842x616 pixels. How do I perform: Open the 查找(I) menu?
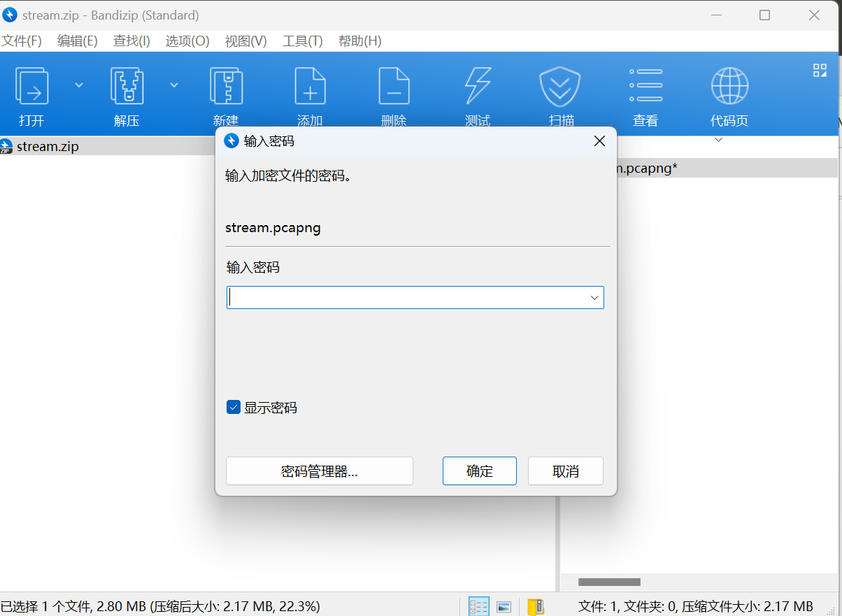131,41
